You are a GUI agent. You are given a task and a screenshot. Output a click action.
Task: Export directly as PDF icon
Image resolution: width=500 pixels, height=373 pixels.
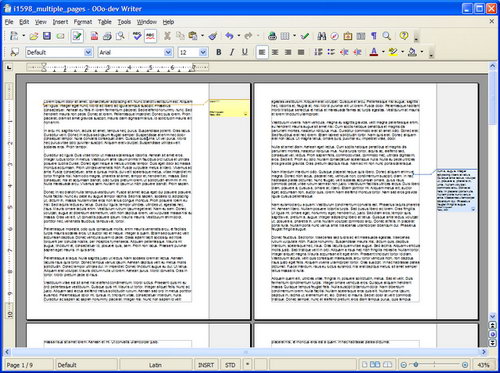tap(94, 36)
